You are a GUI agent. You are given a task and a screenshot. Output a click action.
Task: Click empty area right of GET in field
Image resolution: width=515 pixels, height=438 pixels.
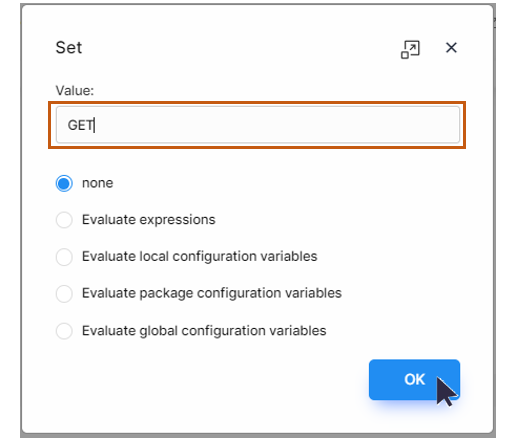pyautogui.click(x=277, y=125)
